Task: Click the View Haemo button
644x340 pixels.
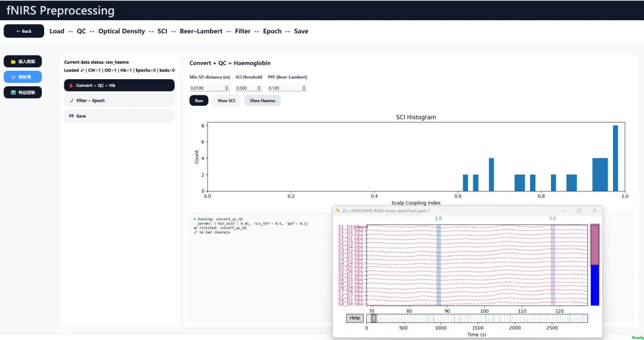Action: click(262, 101)
